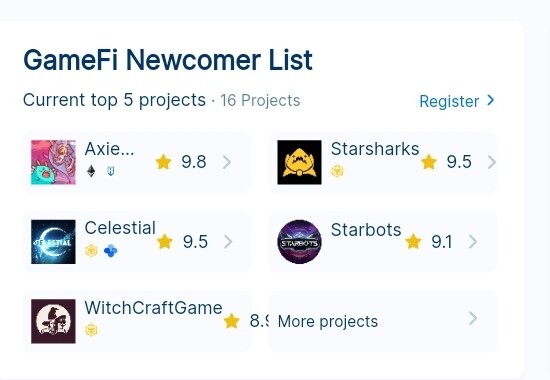Click the star rating icon beside 9.8
This screenshot has height=380, width=550.
(163, 162)
